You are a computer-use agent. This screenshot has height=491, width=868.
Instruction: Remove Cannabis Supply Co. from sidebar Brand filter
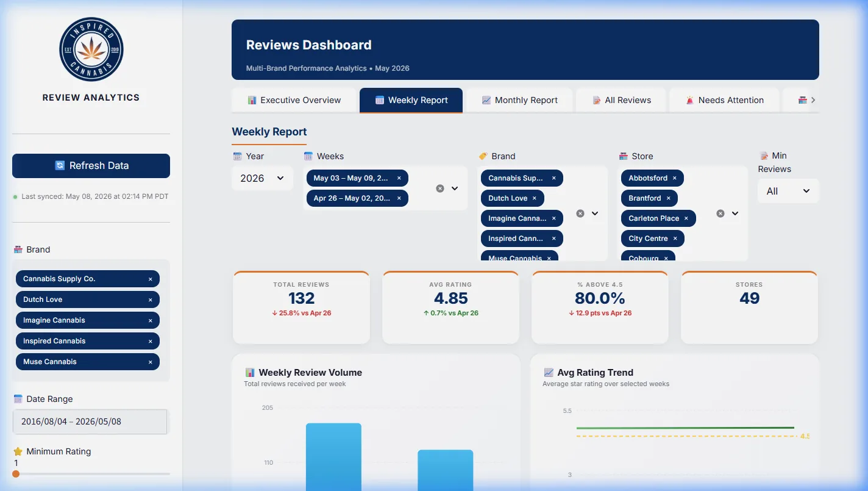(x=151, y=279)
